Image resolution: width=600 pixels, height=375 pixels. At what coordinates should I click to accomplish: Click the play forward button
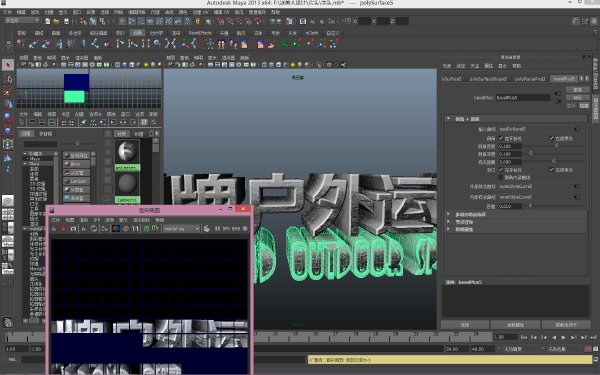click(x=563, y=338)
